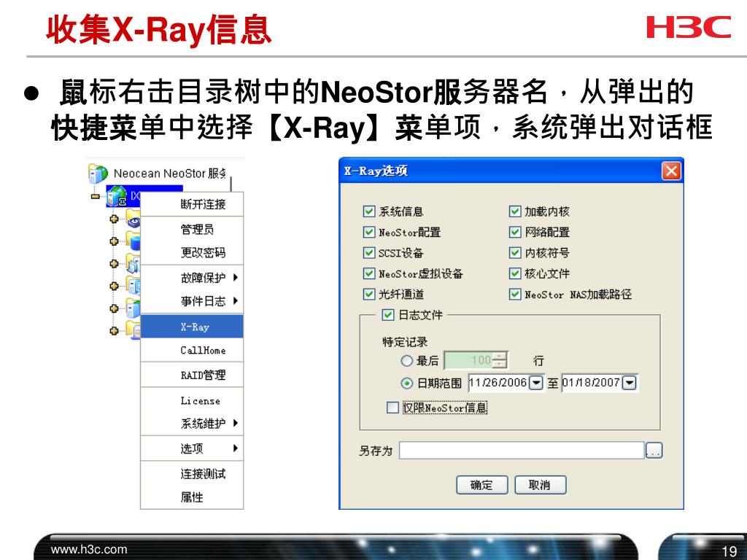The height and width of the screenshot is (560, 747).
Task: Close the X-Ray选项 dialog
Action: click(671, 171)
